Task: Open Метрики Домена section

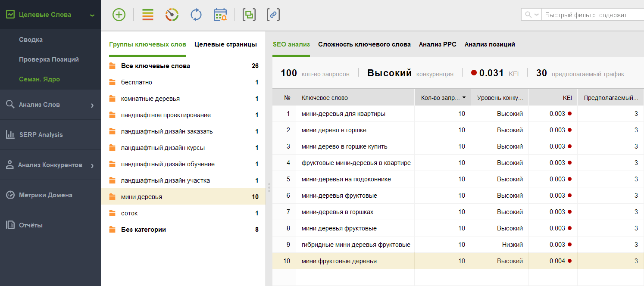Action: (x=50, y=195)
